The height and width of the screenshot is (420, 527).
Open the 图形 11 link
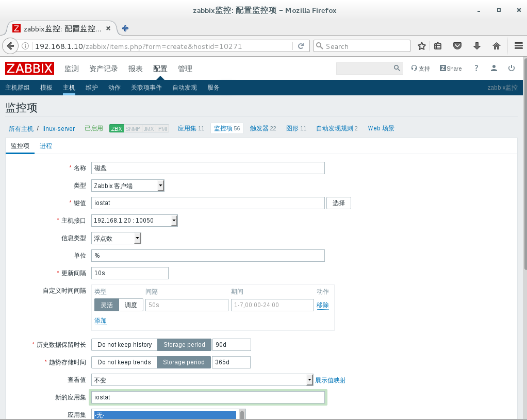(296, 128)
